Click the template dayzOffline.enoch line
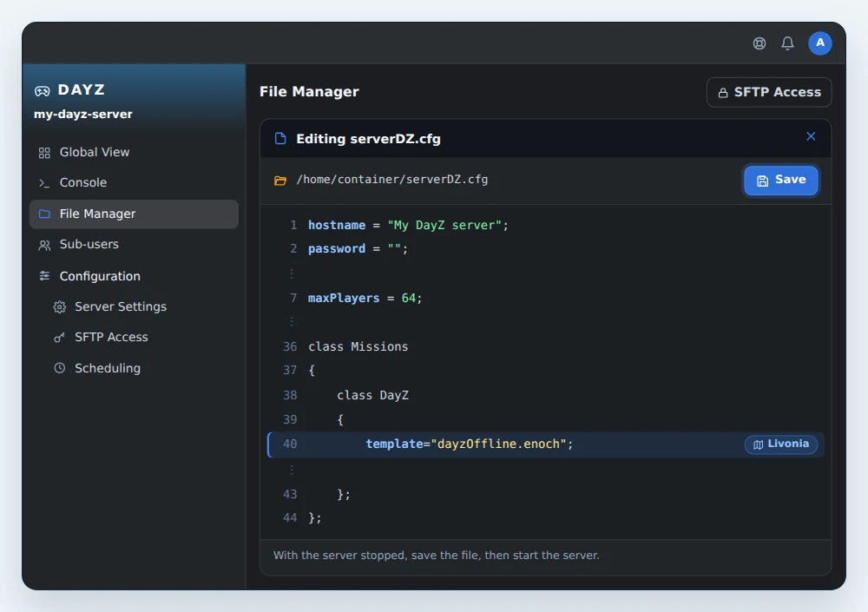The image size is (868, 612). pyautogui.click(x=546, y=444)
